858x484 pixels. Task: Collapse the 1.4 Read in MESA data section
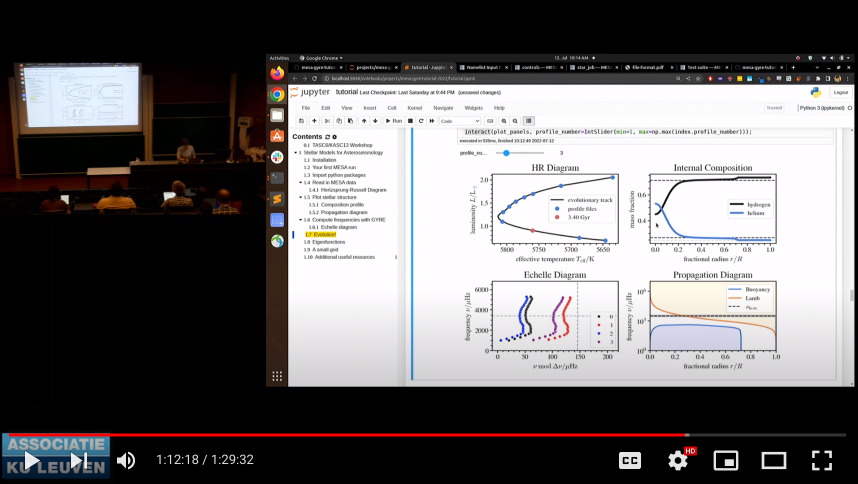[300, 183]
